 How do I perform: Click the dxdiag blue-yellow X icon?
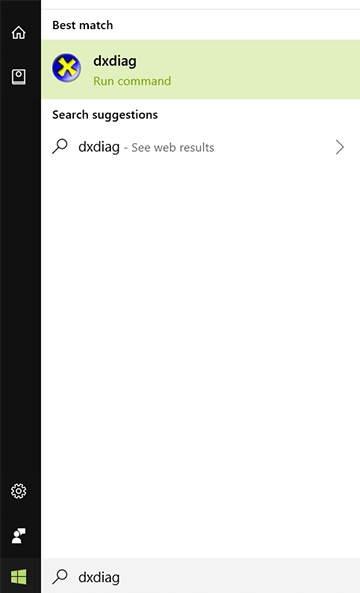click(67, 68)
